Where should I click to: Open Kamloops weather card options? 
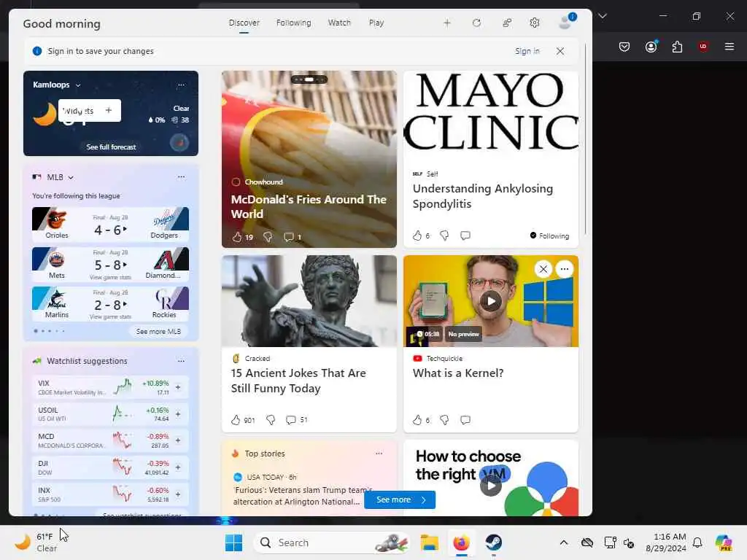pos(181,85)
